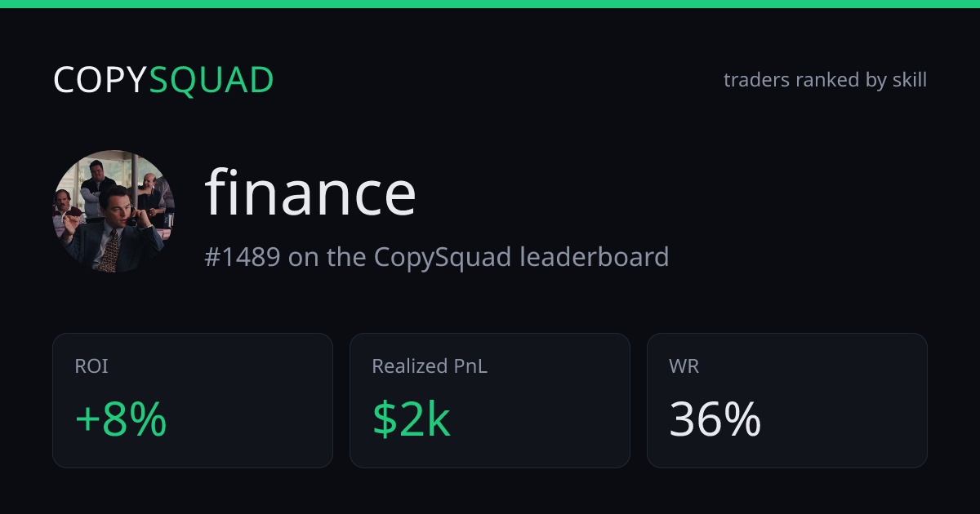Open the Realized PnL stat card
The width and height of the screenshot is (980, 514).
(490, 401)
